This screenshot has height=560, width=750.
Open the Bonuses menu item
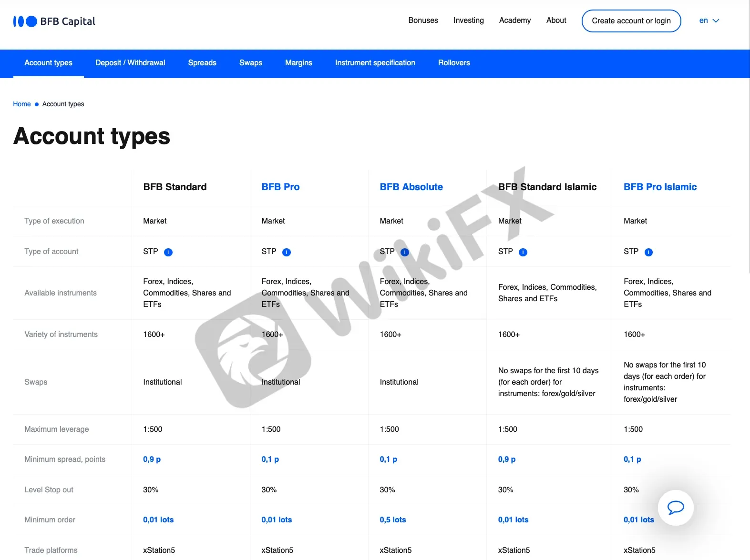[x=423, y=20]
